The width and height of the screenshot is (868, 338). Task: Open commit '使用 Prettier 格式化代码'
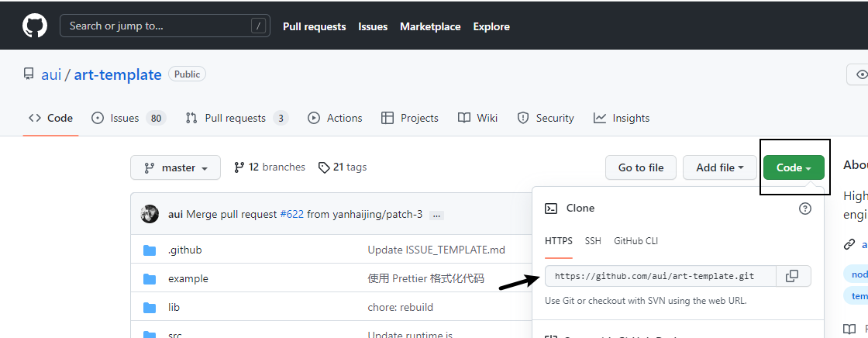[425, 279]
